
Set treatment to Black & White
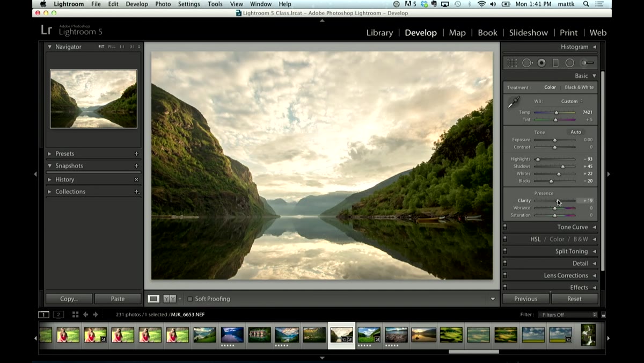point(579,88)
